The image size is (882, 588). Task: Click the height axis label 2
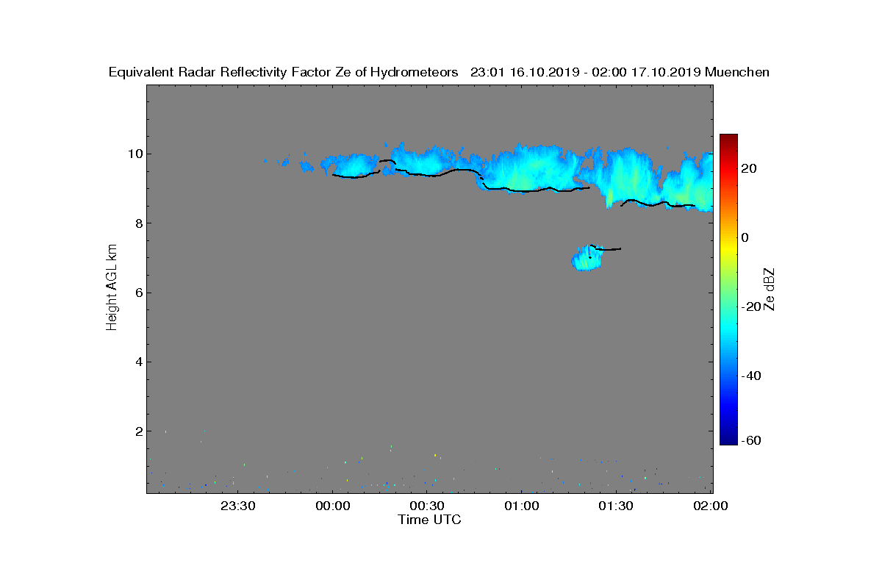(x=139, y=431)
